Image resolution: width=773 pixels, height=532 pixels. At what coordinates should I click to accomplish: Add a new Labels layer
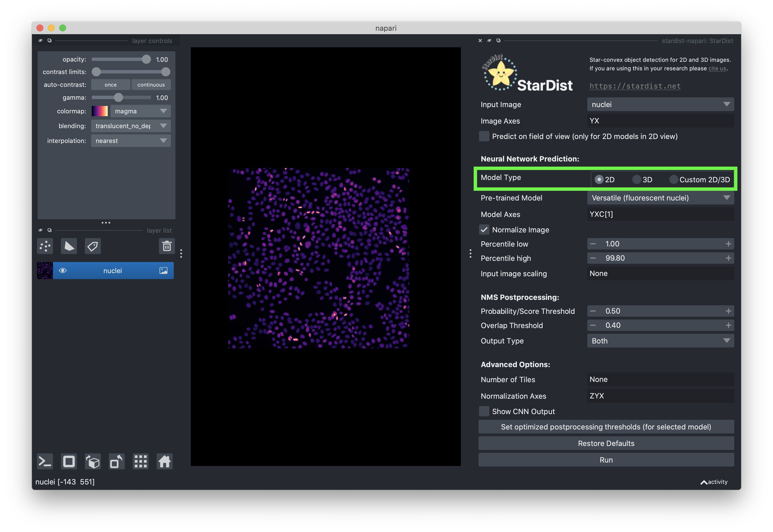click(92, 246)
